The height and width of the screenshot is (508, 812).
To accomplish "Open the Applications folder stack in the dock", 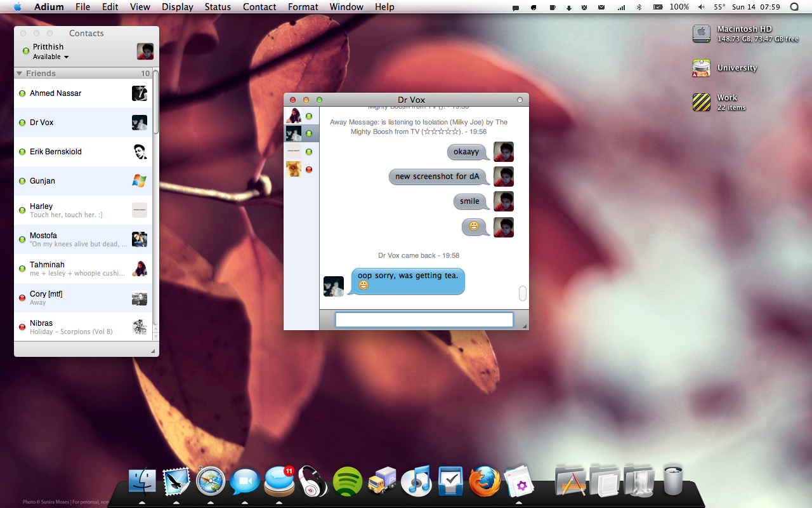I will click(570, 480).
